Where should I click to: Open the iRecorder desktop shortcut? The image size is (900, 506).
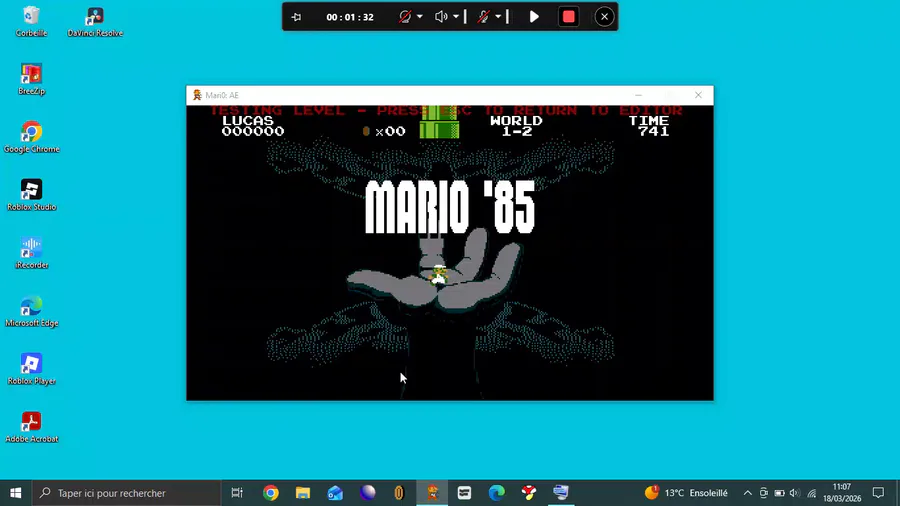coord(32,254)
